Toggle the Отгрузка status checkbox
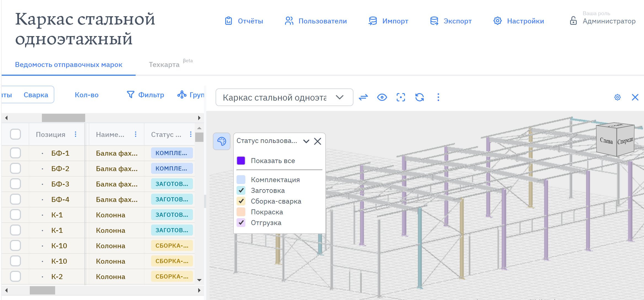This screenshot has width=644, height=300. click(241, 223)
